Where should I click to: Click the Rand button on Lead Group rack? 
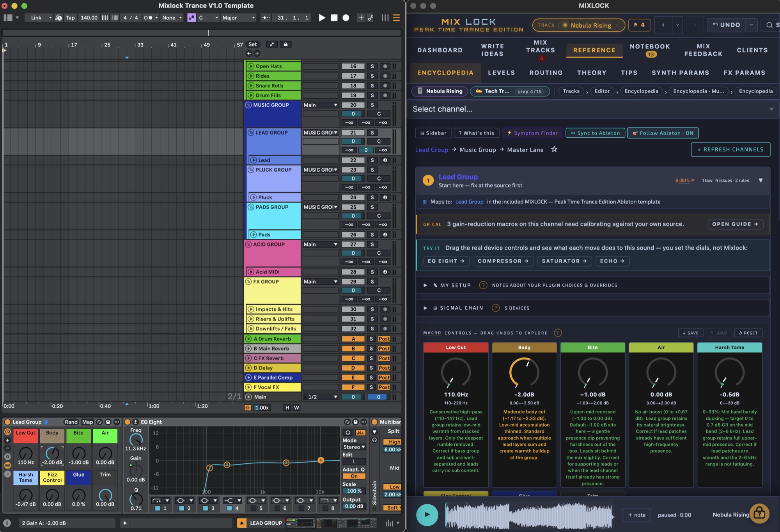(x=71, y=422)
